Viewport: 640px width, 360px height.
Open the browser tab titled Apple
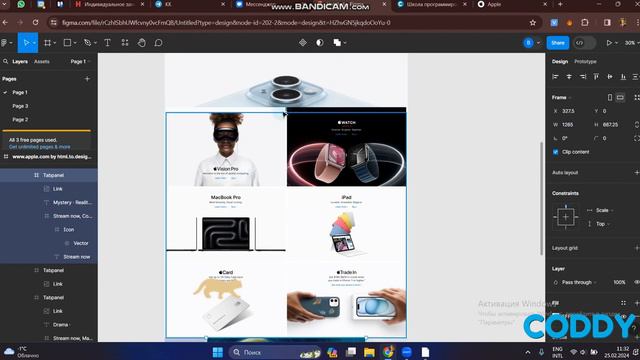513,4
